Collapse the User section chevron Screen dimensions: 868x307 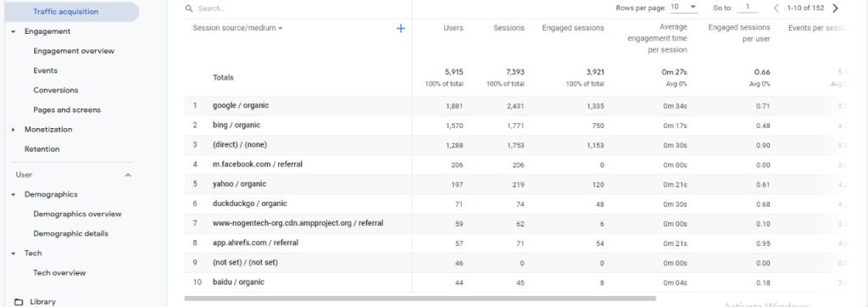[x=128, y=175]
